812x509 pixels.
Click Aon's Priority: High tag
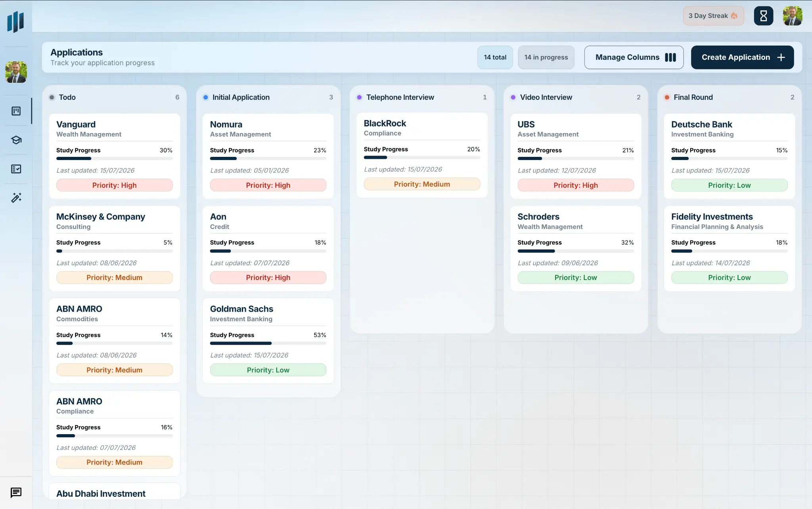click(x=268, y=277)
